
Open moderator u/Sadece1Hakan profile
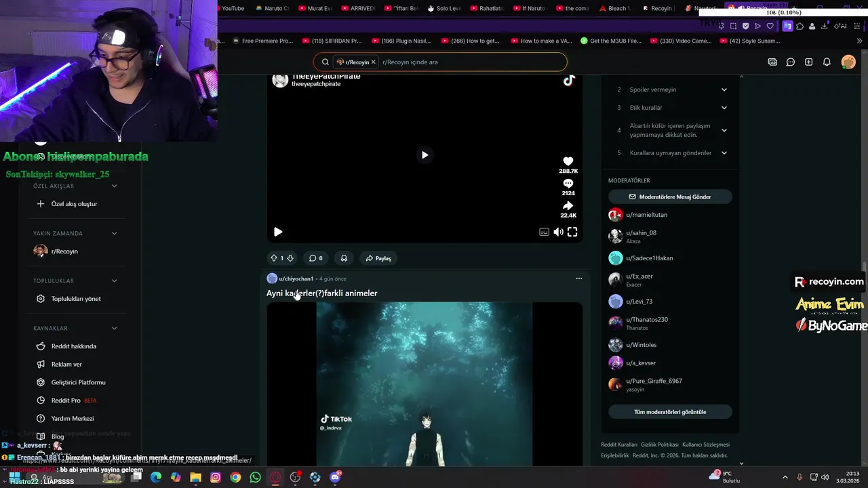[649, 258]
